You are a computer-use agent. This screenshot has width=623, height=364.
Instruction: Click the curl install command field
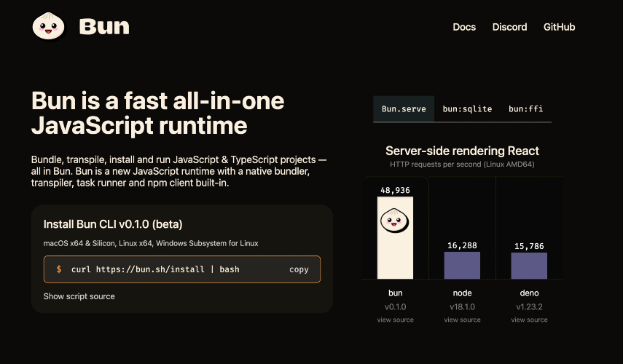click(x=182, y=269)
